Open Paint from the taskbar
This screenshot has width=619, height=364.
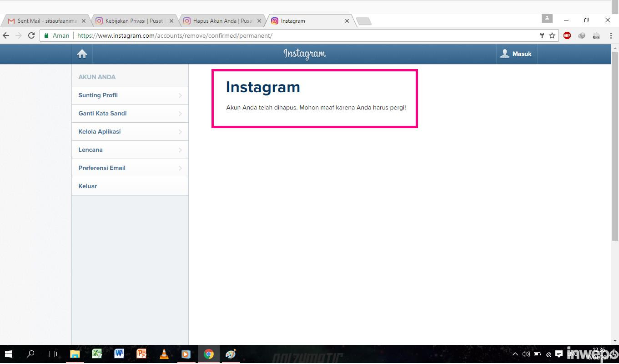tap(231, 354)
